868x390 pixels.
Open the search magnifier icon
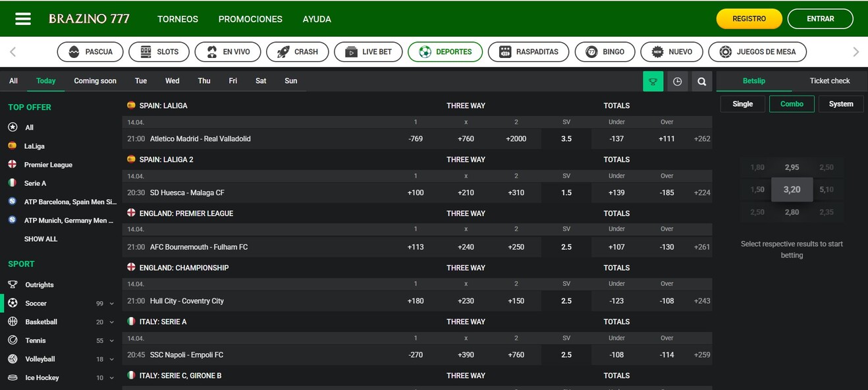tap(701, 81)
